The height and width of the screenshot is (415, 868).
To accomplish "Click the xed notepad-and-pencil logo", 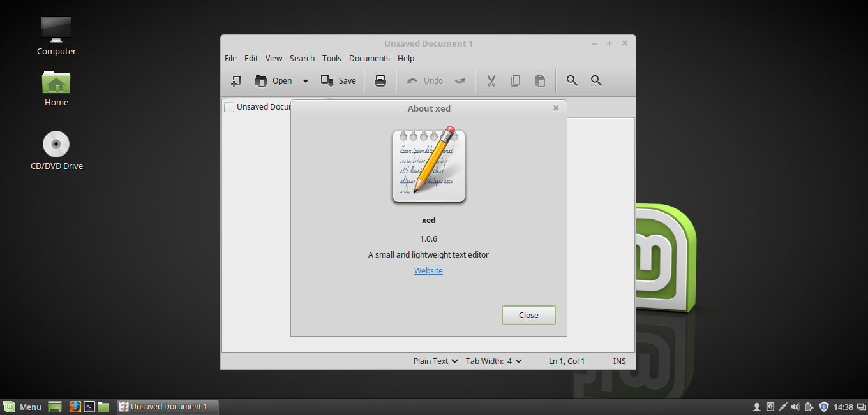I will [x=429, y=164].
